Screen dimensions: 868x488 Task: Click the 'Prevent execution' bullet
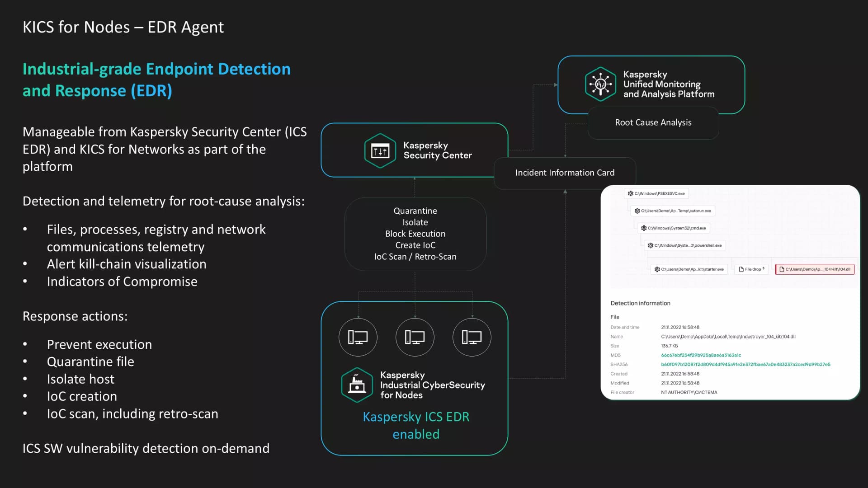pyautogui.click(x=99, y=344)
